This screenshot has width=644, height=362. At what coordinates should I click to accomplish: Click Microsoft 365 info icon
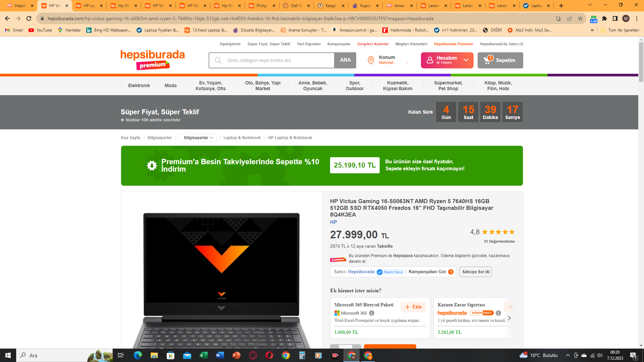pyautogui.click(x=372, y=313)
